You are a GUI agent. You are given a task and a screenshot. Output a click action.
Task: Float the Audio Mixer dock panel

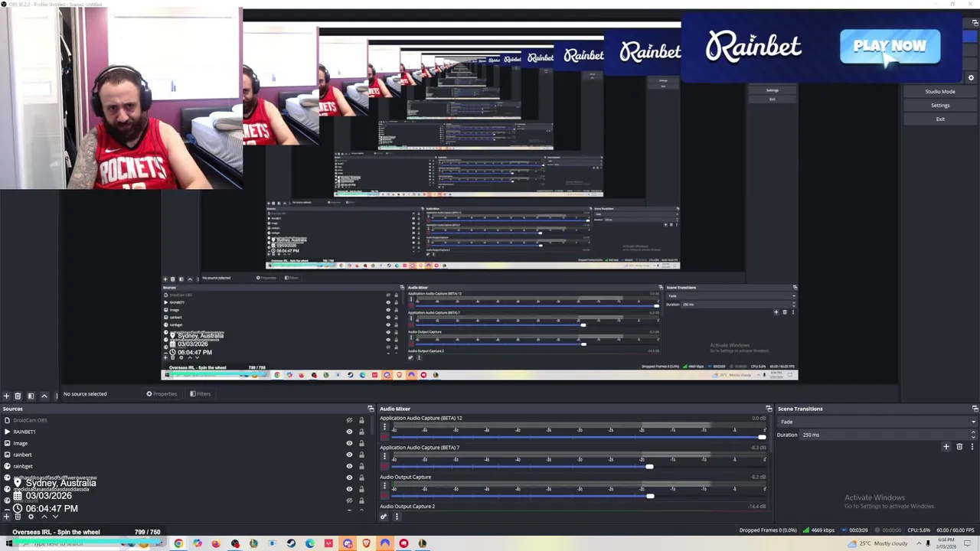(769, 409)
